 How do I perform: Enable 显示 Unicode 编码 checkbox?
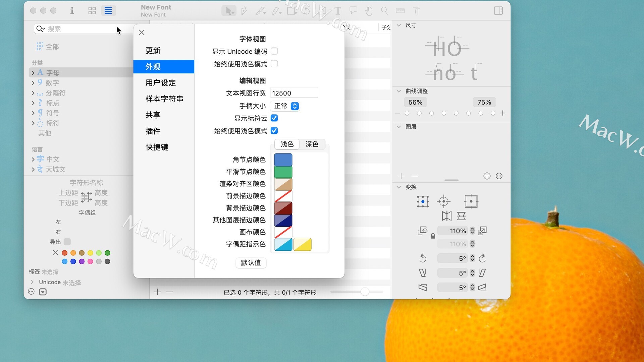pos(274,51)
